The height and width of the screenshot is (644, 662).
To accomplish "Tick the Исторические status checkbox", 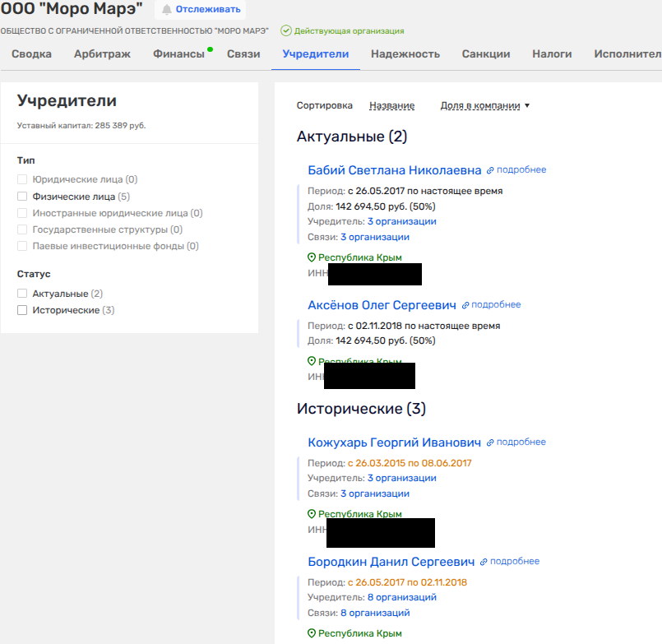I will 22,310.
